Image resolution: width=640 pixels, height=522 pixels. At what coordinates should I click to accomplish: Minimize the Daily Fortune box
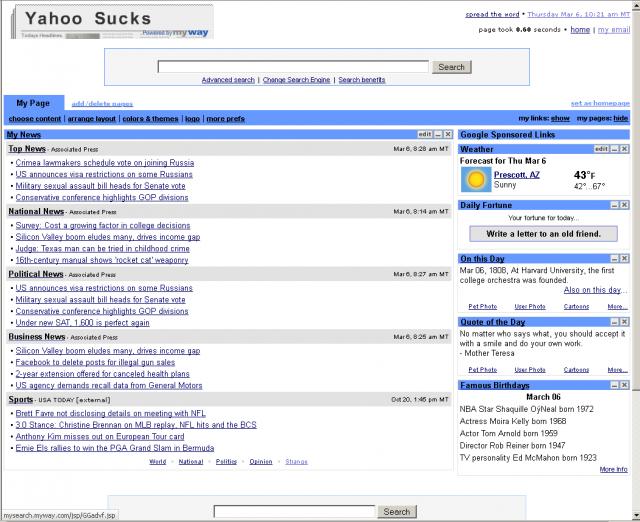[613, 205]
